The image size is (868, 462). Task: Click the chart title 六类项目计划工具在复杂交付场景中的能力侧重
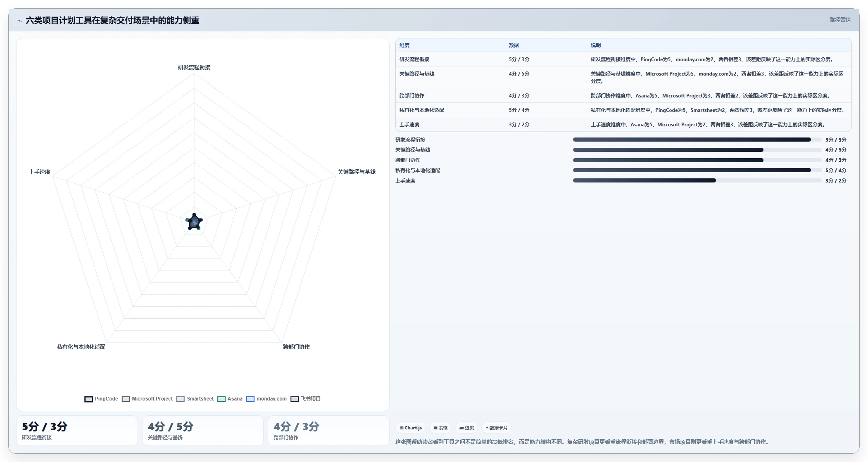112,20
